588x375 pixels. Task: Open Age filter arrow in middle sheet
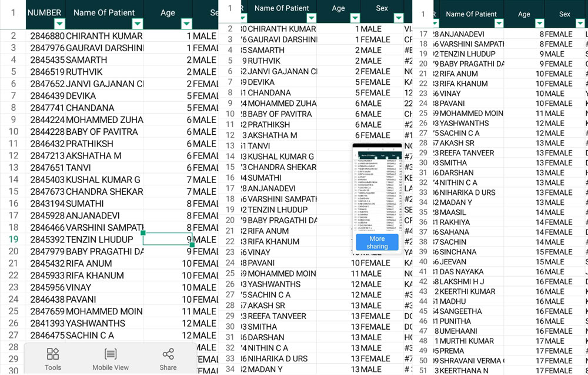click(x=355, y=18)
